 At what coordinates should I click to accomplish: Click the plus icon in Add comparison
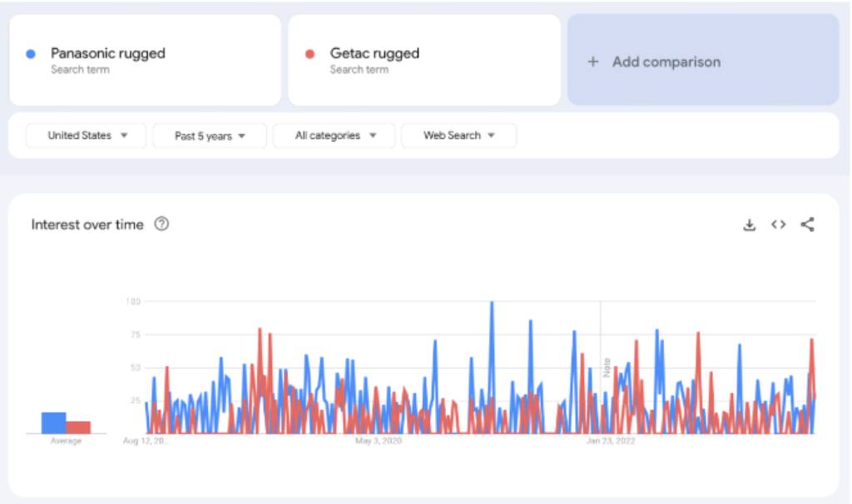(x=592, y=62)
